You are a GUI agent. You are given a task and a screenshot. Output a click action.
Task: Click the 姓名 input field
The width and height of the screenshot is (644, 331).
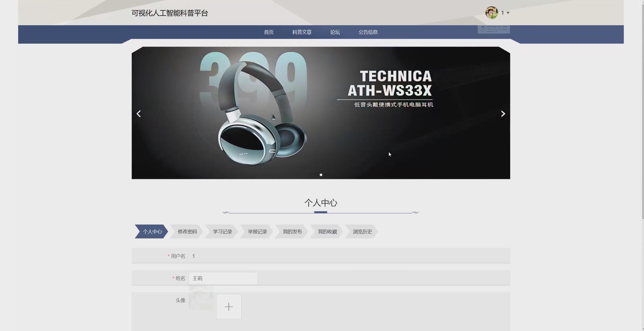coord(223,278)
